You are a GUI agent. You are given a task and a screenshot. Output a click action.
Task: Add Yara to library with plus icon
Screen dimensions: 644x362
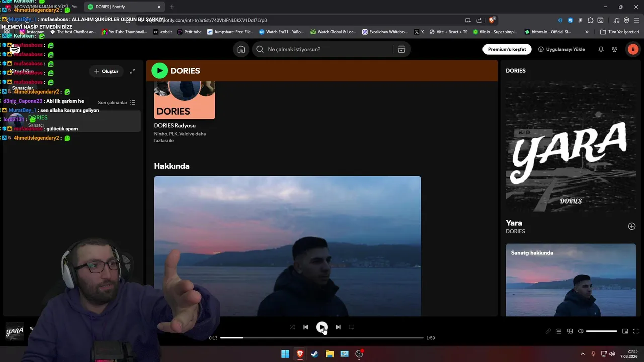tap(632, 226)
